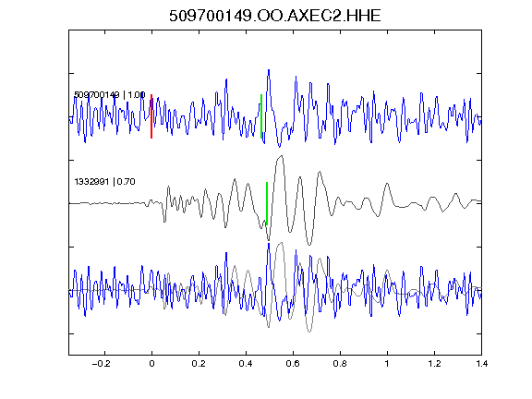532x399 pixels.
Task: Click x-axis tick label 1.4
Action: [x=481, y=364]
